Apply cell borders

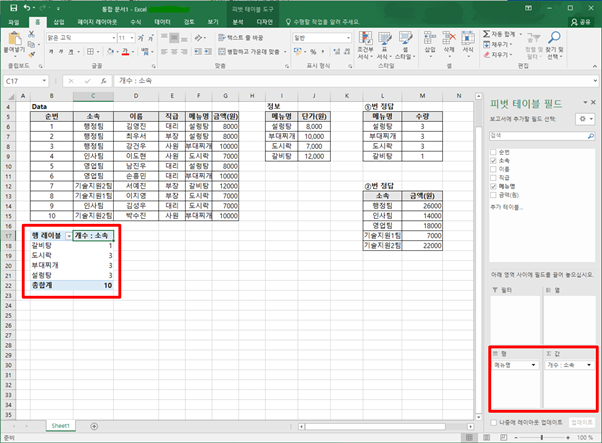point(90,51)
